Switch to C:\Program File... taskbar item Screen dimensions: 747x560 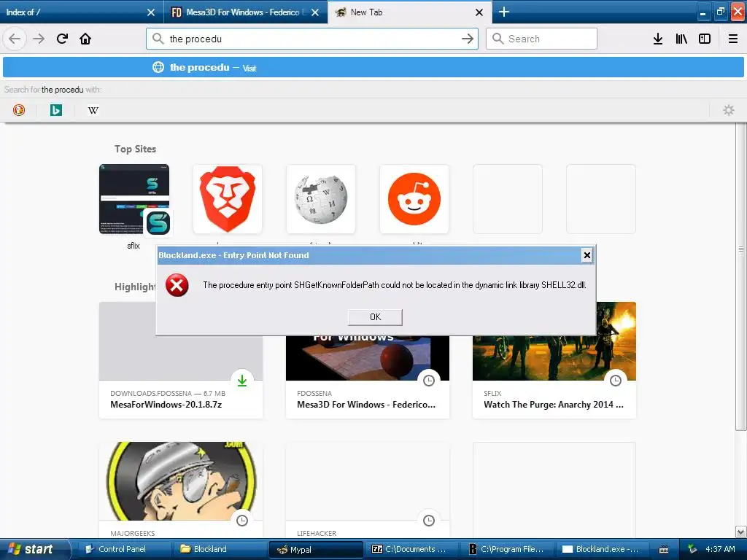click(507, 549)
